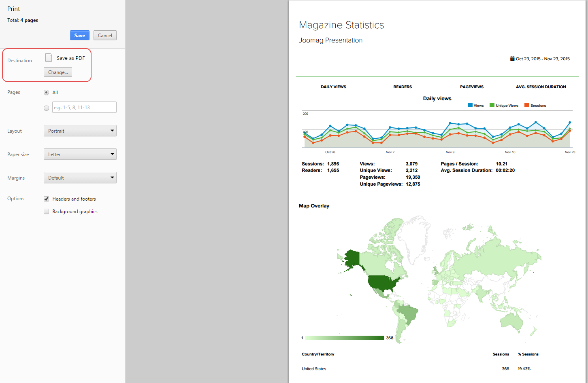Select the Pageviews tab
Image resolution: width=588 pixels, height=383 pixels.
pyautogui.click(x=472, y=87)
